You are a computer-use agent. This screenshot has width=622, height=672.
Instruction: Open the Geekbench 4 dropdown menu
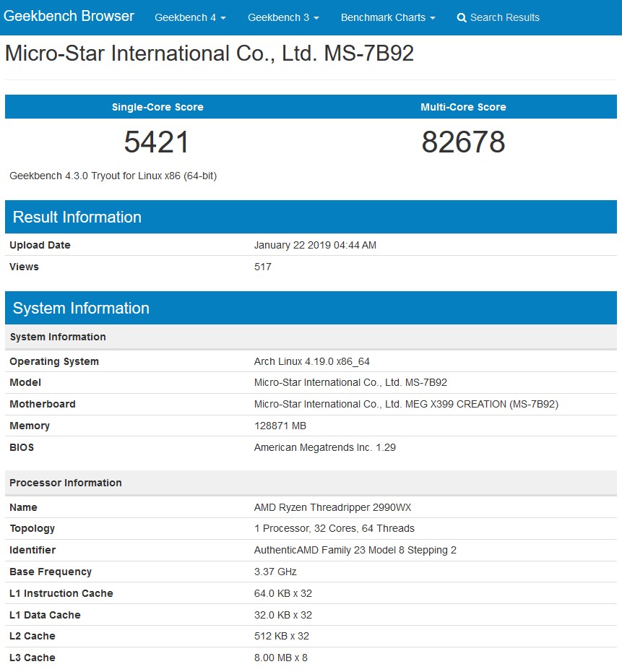[190, 17]
